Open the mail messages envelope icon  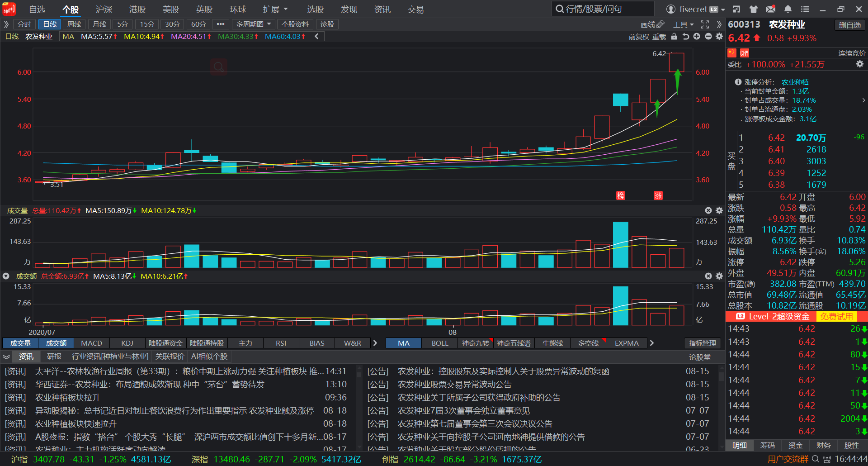click(x=771, y=9)
